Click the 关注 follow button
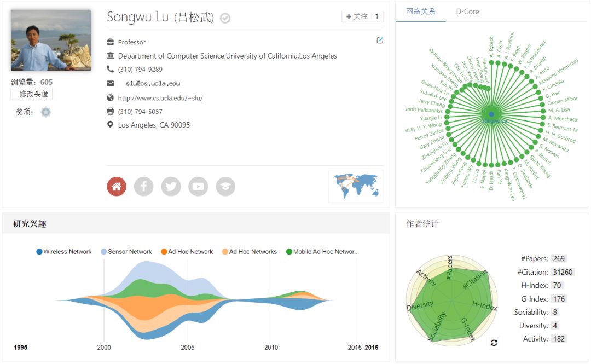The image size is (591, 364). (362, 16)
